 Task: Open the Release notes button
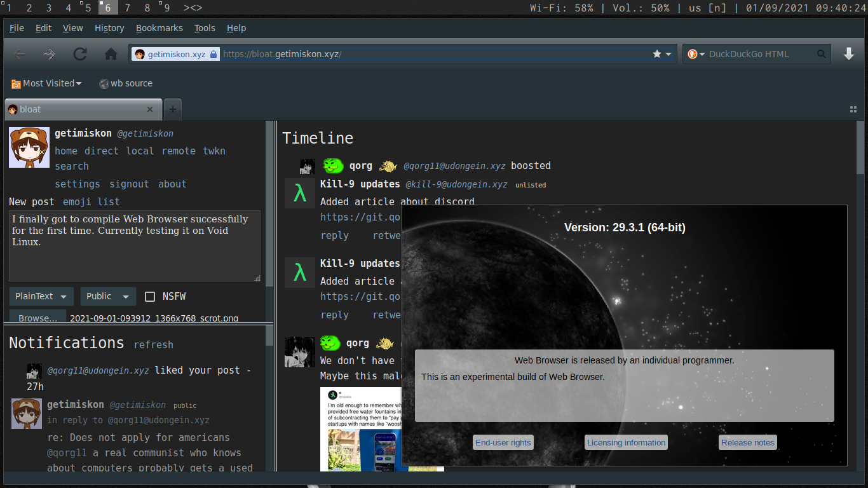point(748,443)
